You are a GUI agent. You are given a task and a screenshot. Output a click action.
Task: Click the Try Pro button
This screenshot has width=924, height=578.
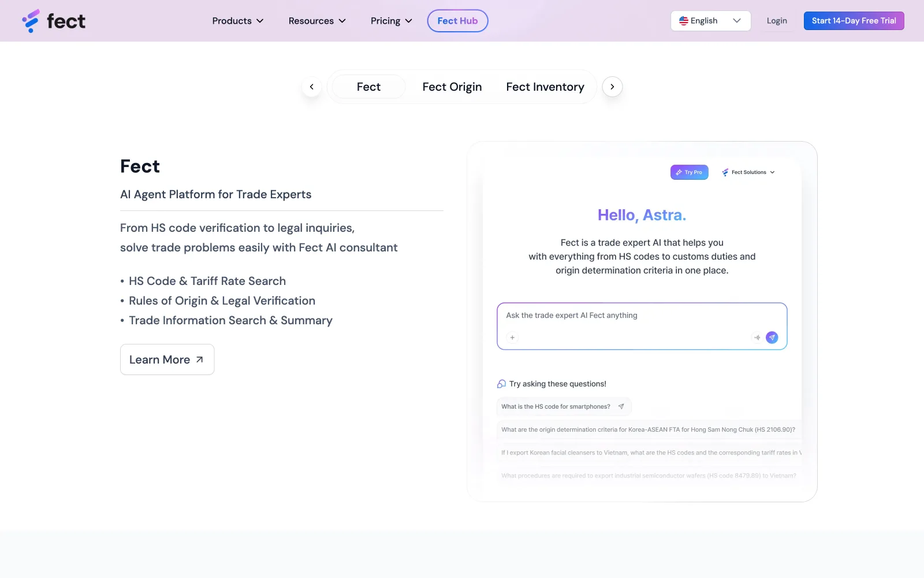click(x=689, y=172)
